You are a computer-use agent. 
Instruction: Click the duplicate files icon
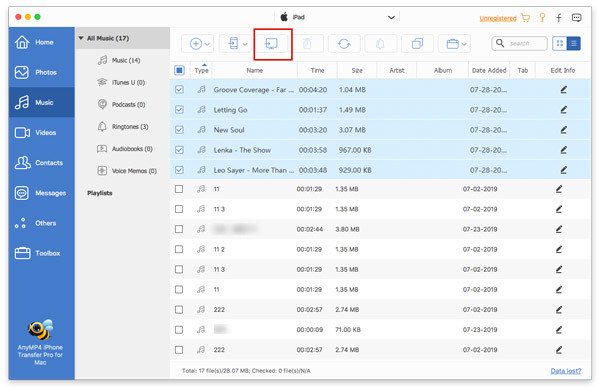tap(417, 44)
